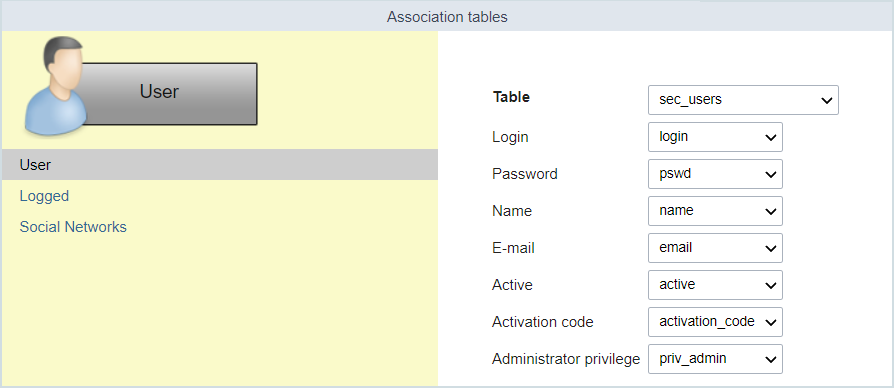Screen dimensions: 894x388
Task: Open the Active field dropdown
Action: (x=715, y=285)
